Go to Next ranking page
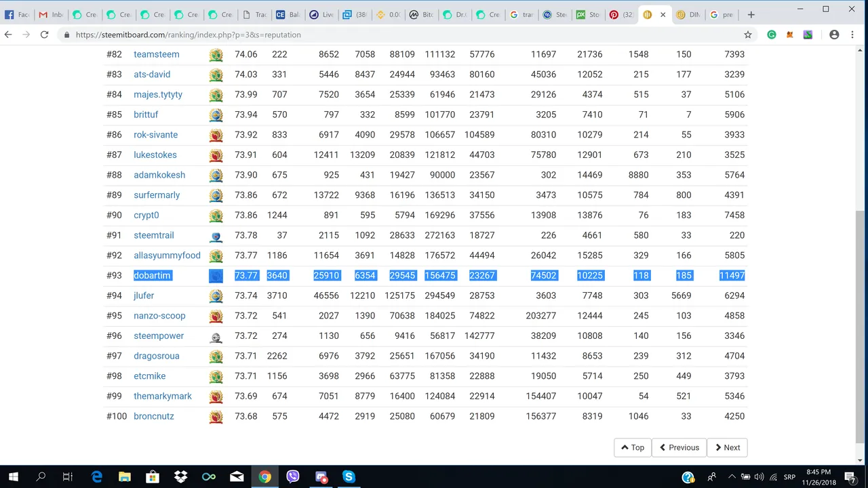Image resolution: width=868 pixels, height=488 pixels. tap(727, 447)
